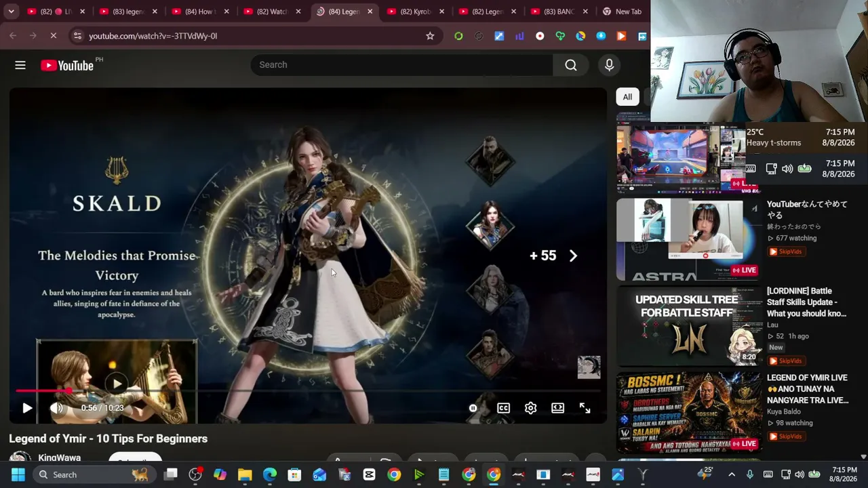Switch to the New Tab tab
This screenshot has width=868, height=488.
click(x=623, y=12)
